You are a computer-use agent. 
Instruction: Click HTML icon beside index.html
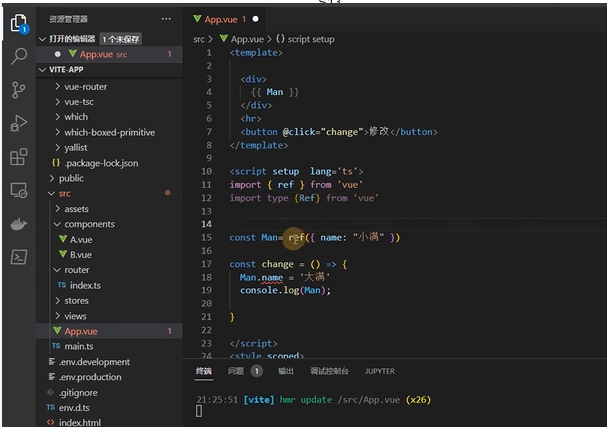[x=50, y=422]
